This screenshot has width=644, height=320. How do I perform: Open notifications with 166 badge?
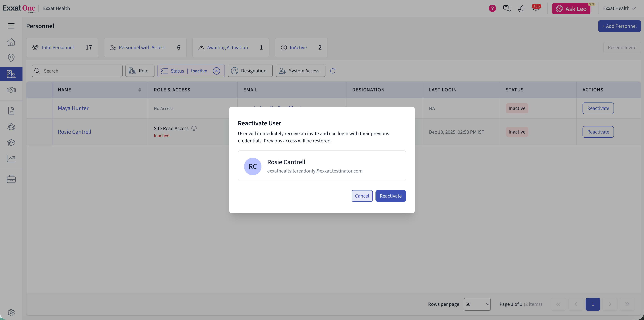tap(536, 8)
